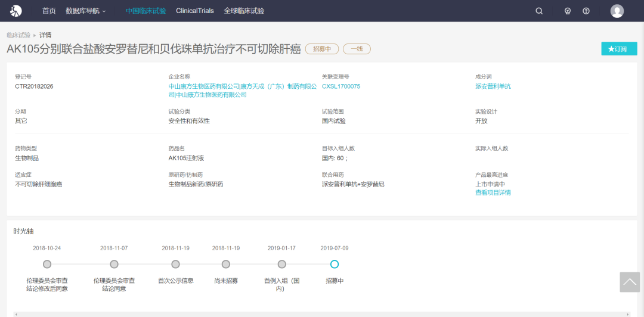
Task: Click the 上市申请中 progress value
Action: [x=490, y=184]
